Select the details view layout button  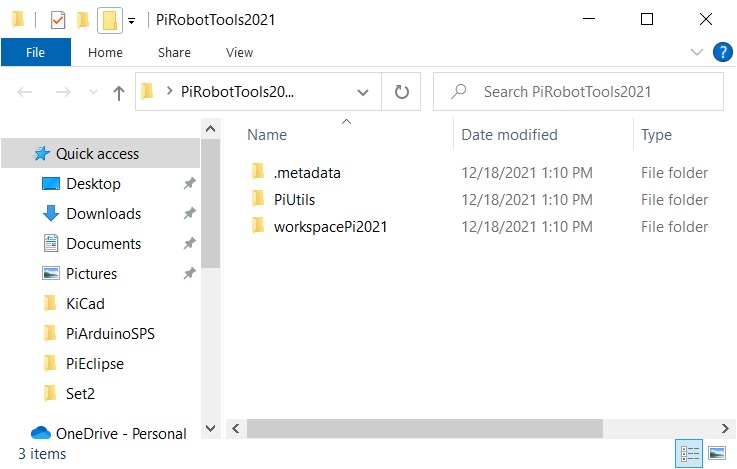[x=689, y=453]
